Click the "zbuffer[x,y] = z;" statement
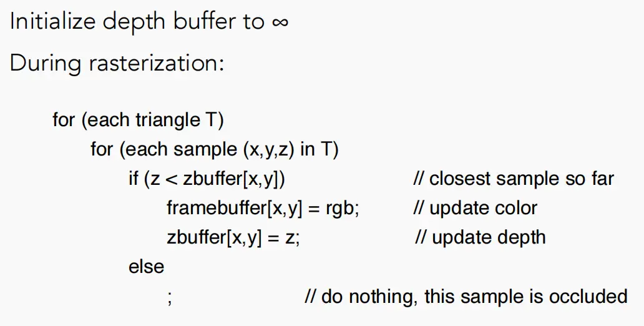 coord(233,237)
